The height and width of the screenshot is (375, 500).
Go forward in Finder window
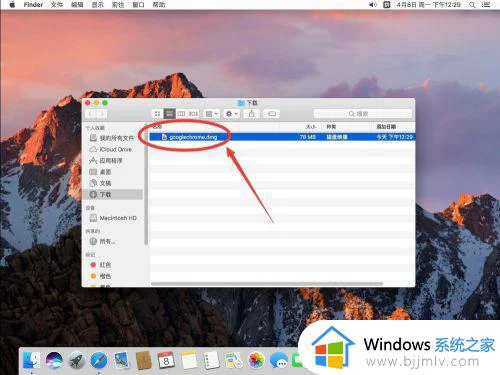(102, 114)
